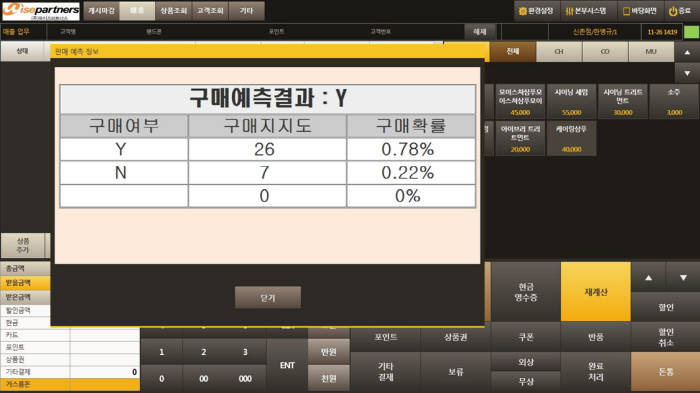Open the 개시마감 menu
Screen dimensions: 700x393
point(101,11)
